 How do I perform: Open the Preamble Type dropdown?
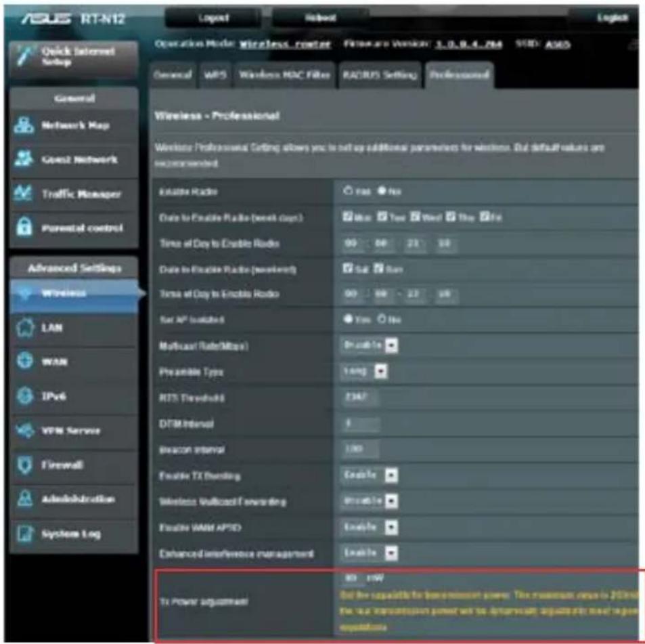click(364, 371)
